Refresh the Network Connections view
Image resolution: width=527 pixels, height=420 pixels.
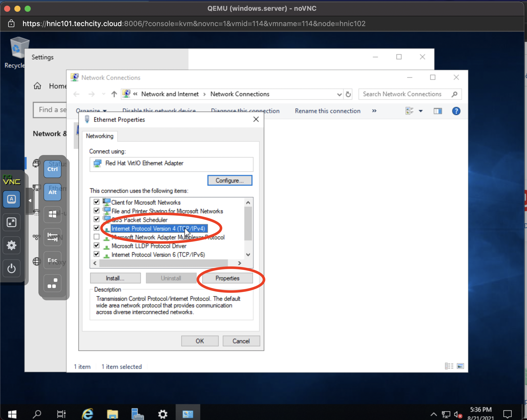tap(348, 94)
